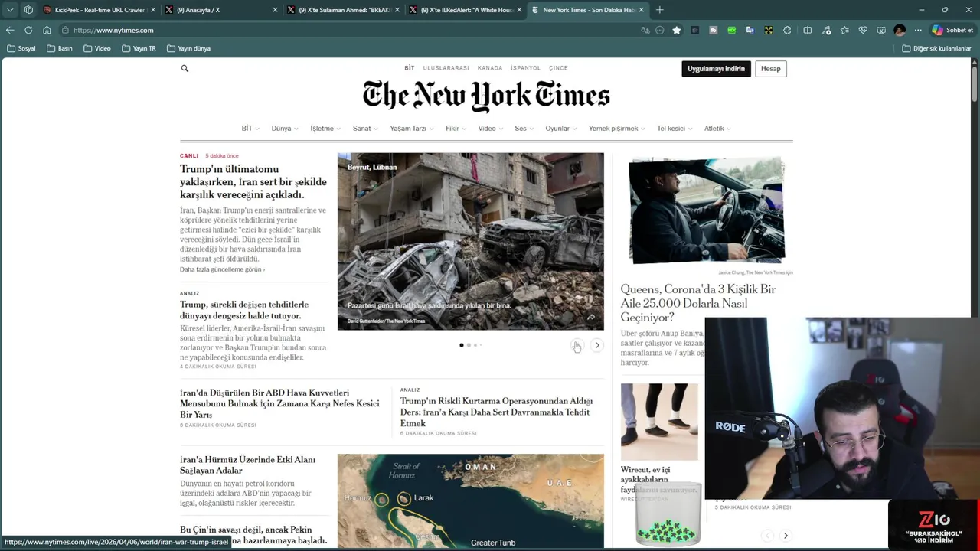
Task: Open the tab actions workspace icon
Action: (x=28, y=10)
